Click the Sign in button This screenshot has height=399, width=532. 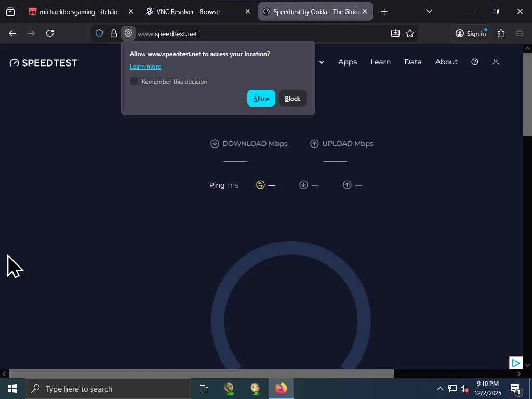(471, 33)
